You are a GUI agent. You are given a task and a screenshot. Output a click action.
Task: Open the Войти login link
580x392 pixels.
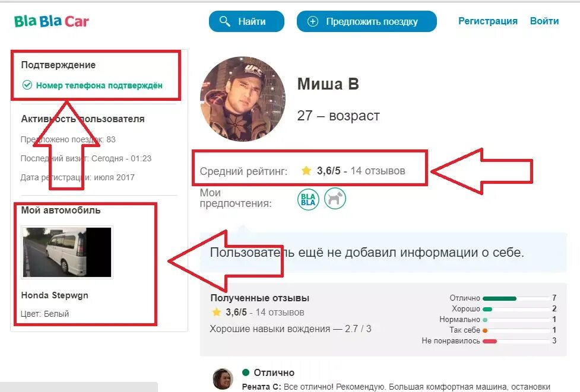(x=544, y=21)
